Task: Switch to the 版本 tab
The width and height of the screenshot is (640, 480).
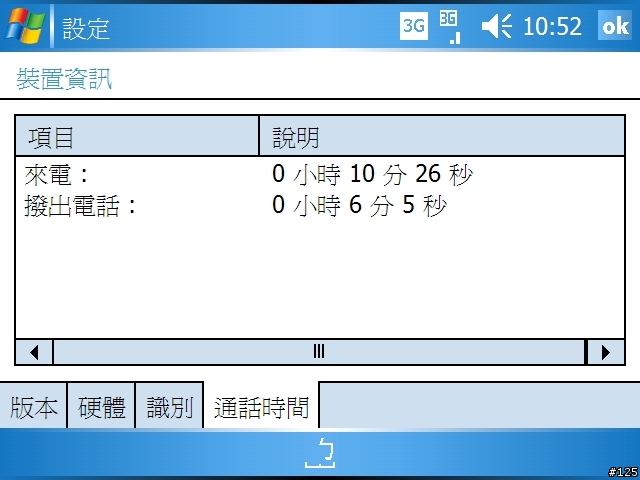Action: click(33, 405)
